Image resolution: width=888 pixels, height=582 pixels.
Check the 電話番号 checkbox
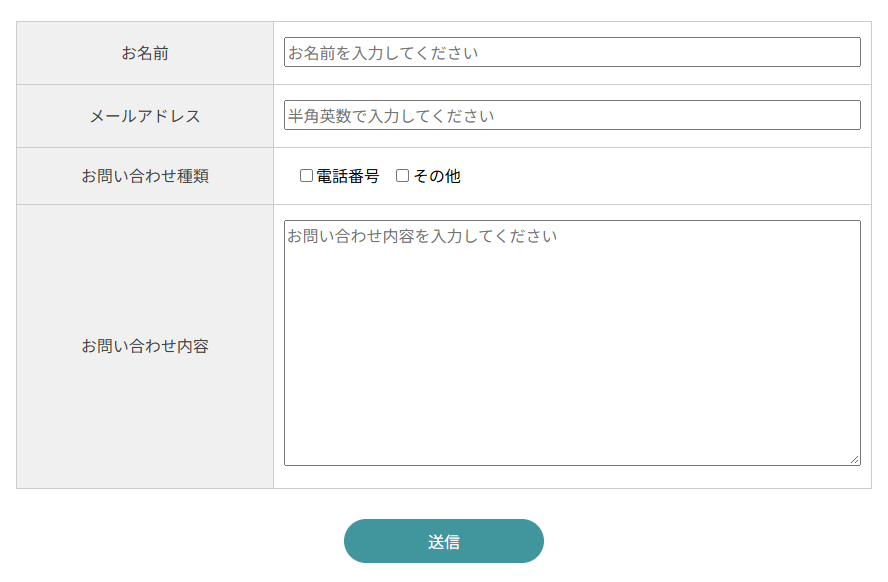coord(306,176)
